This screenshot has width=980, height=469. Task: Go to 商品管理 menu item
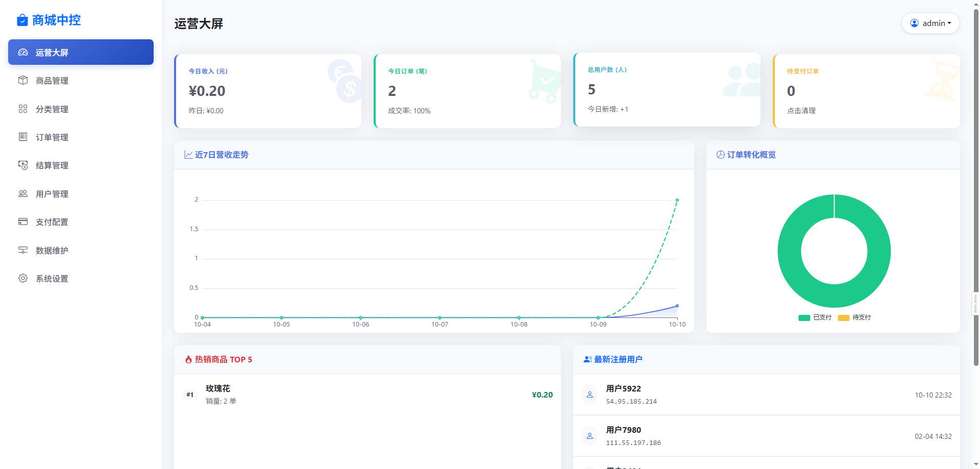coord(81,80)
